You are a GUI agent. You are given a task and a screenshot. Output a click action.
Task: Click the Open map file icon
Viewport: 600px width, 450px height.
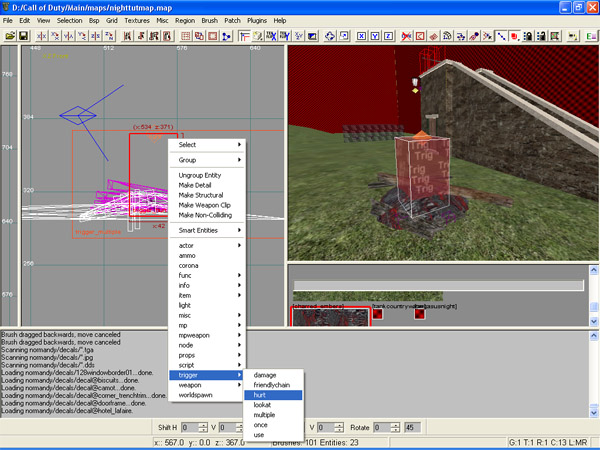(x=10, y=36)
